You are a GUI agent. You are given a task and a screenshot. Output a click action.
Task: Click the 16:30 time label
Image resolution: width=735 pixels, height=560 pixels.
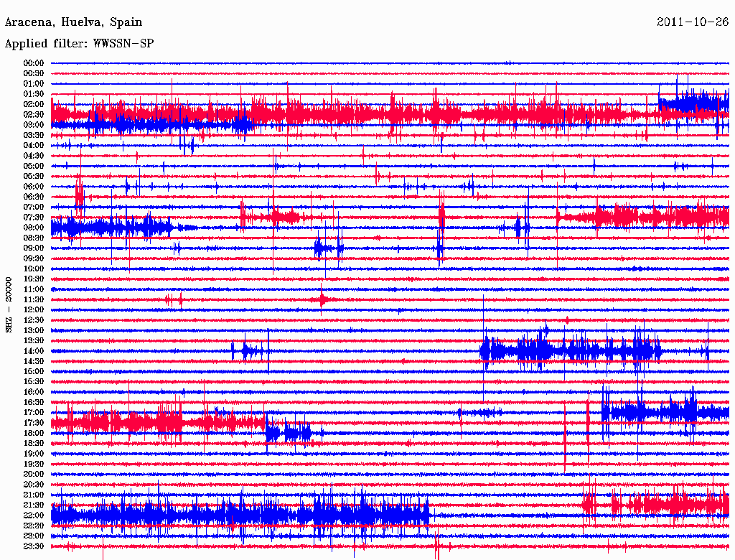(33, 403)
